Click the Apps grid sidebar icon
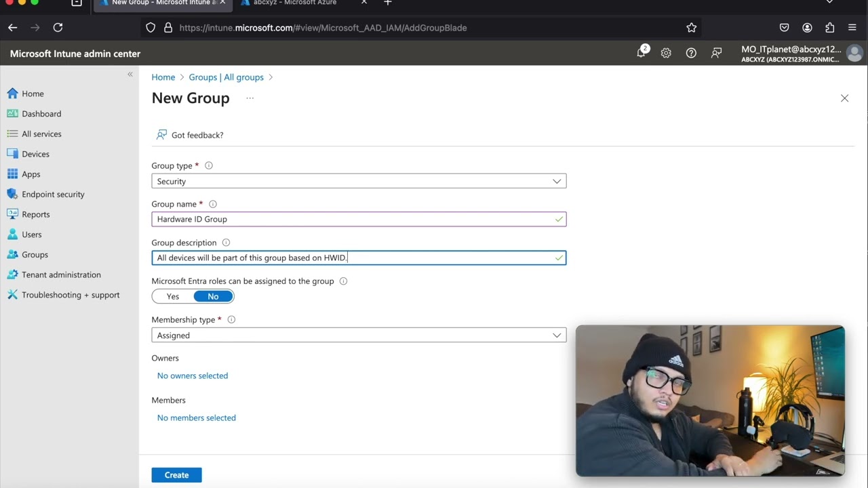The width and height of the screenshot is (868, 488). pos(12,174)
